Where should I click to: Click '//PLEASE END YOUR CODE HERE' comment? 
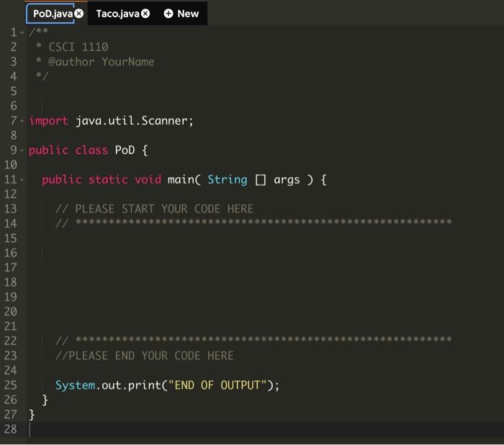144,356
